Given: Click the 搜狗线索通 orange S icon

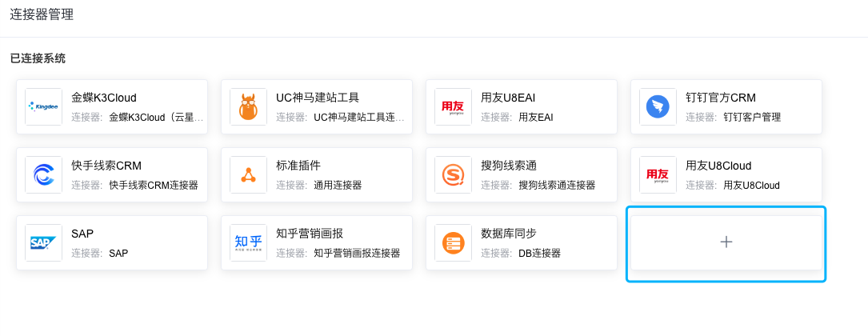Looking at the screenshot, I should click(454, 175).
